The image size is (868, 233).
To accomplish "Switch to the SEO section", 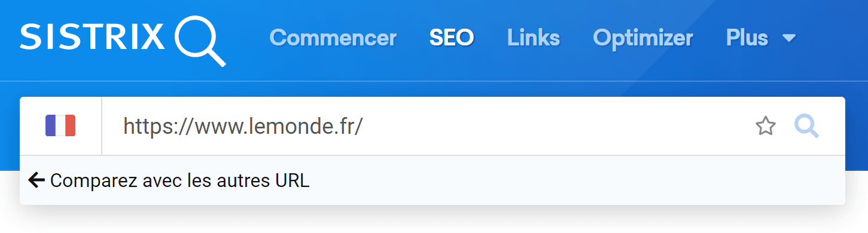I will (452, 38).
